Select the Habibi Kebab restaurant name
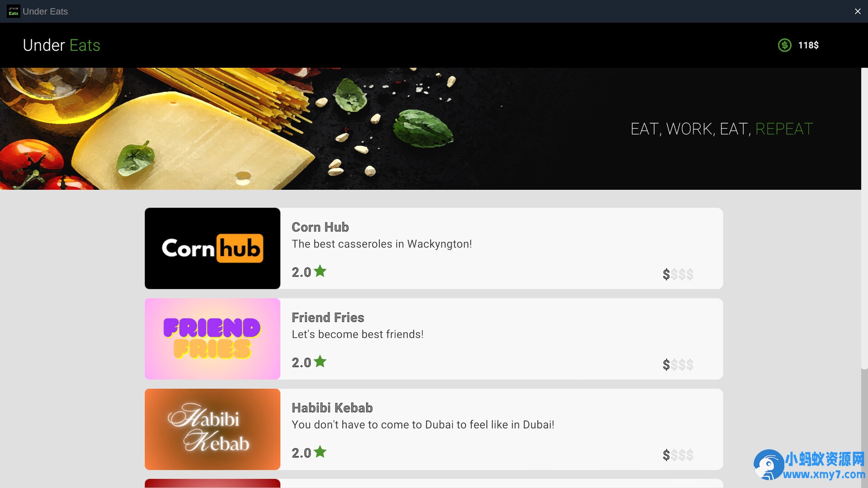Viewport: 868px width, 488px height. (x=332, y=408)
